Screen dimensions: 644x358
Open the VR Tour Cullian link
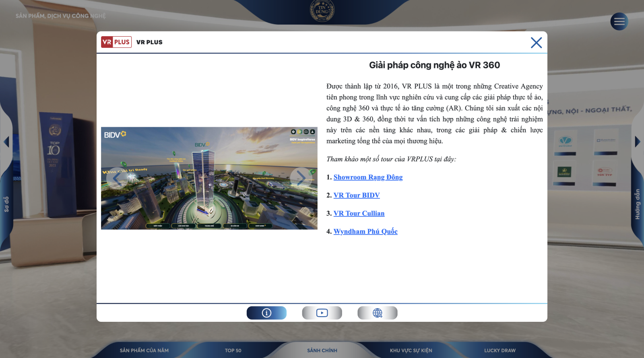click(359, 214)
